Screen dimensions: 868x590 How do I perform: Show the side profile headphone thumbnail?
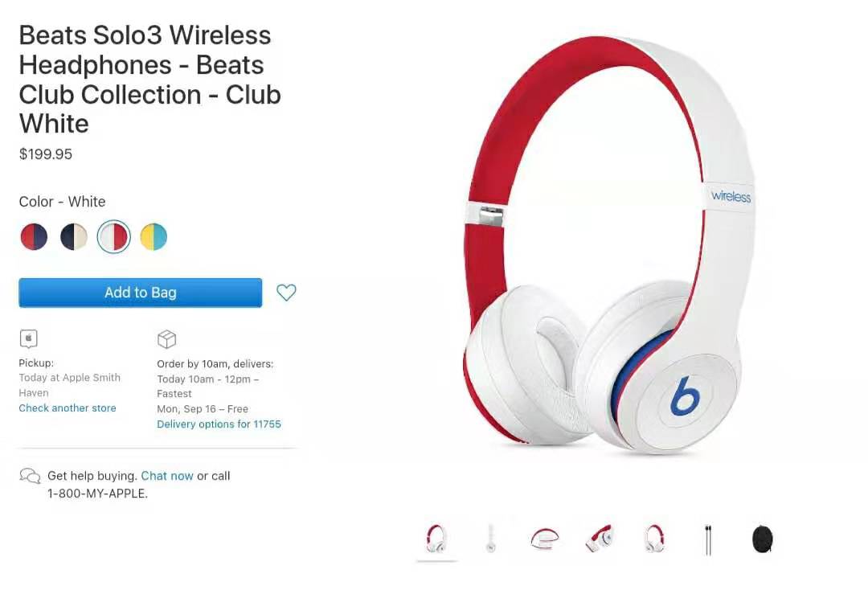coord(490,539)
